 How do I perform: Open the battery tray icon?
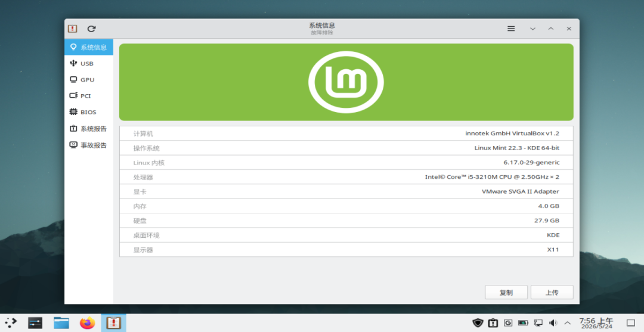(x=523, y=323)
